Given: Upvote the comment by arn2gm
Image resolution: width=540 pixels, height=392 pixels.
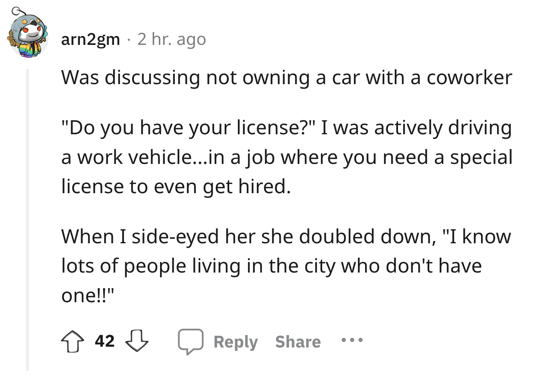Looking at the screenshot, I should click(73, 341).
